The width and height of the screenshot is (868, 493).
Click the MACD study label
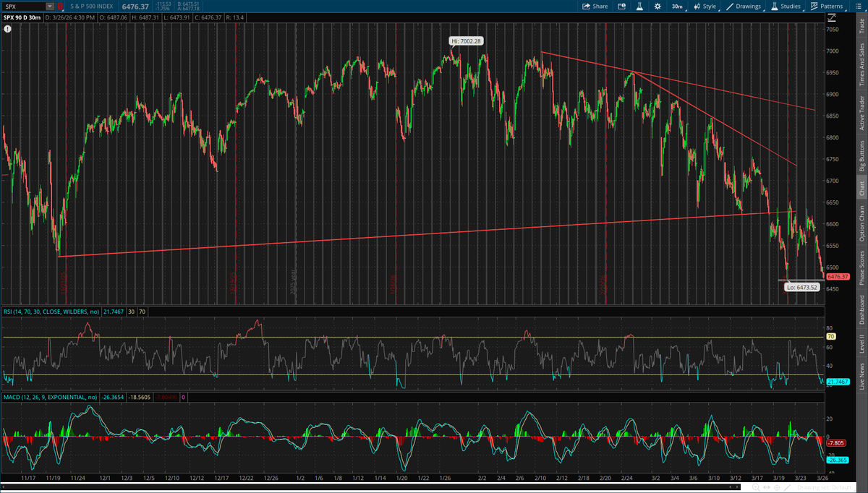(x=49, y=397)
